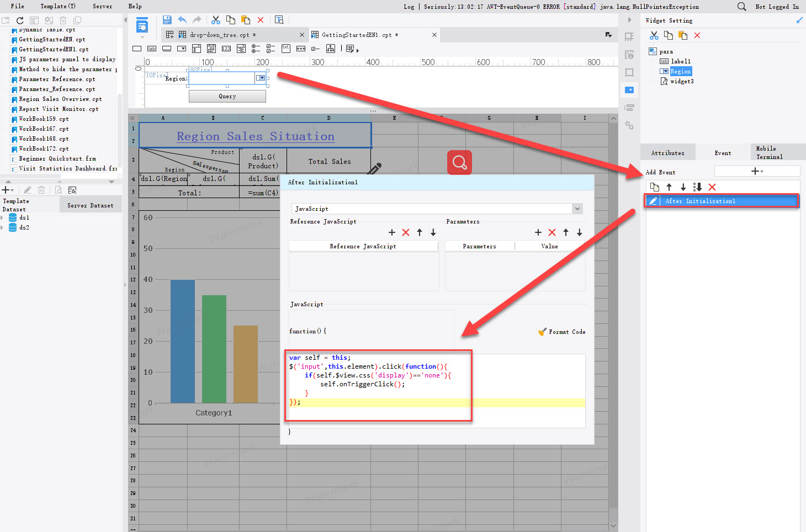Open the JavaScript event type dropdown

point(577,209)
